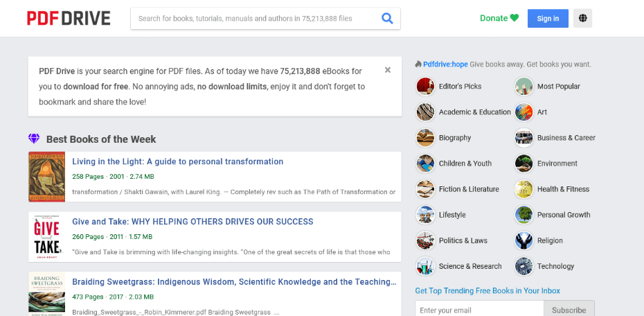This screenshot has height=316, width=644.
Task: Click the Personal Growth category icon
Action: tap(524, 215)
